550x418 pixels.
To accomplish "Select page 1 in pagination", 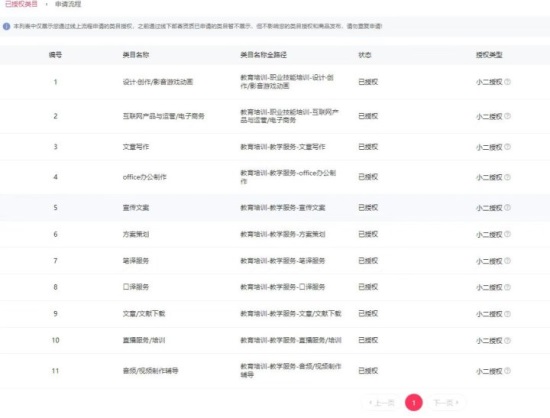I will [x=414, y=403].
